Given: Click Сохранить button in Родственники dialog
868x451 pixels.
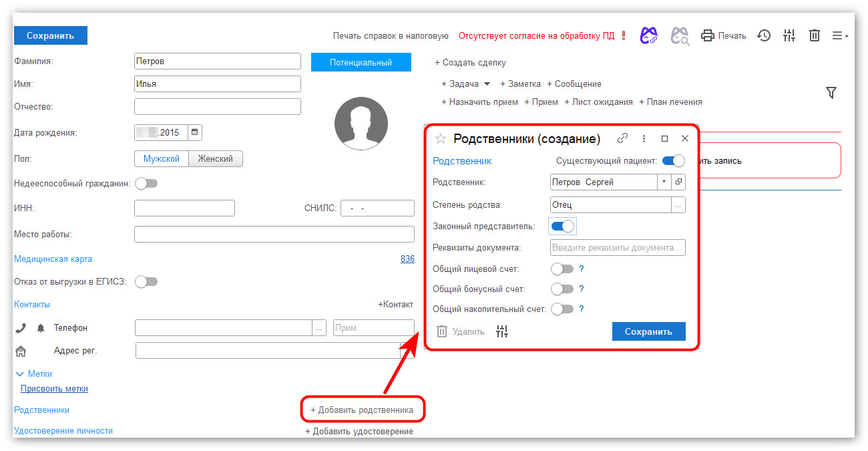Looking at the screenshot, I should (x=648, y=331).
